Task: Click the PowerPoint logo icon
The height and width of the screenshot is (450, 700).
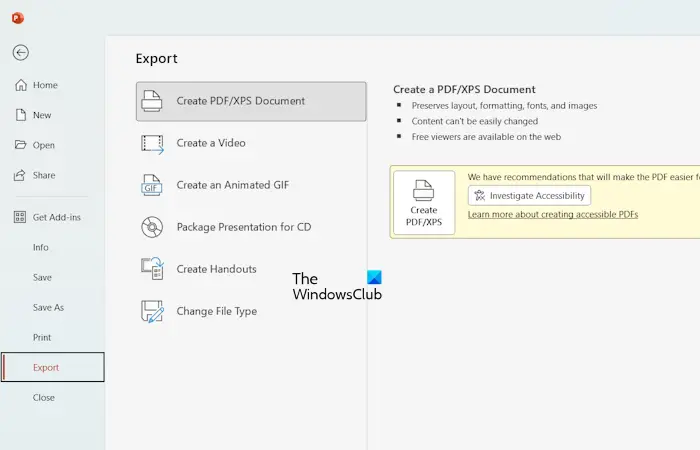Action: 18,18
